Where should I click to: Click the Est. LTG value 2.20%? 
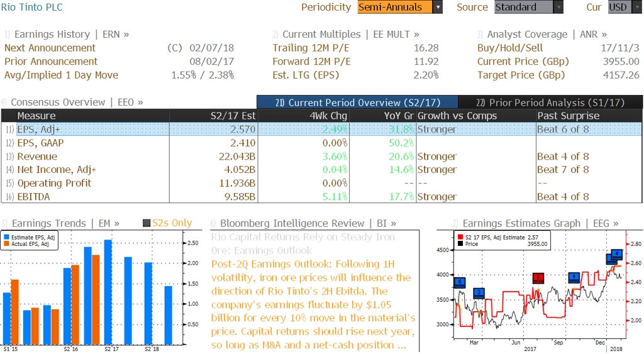(426, 75)
